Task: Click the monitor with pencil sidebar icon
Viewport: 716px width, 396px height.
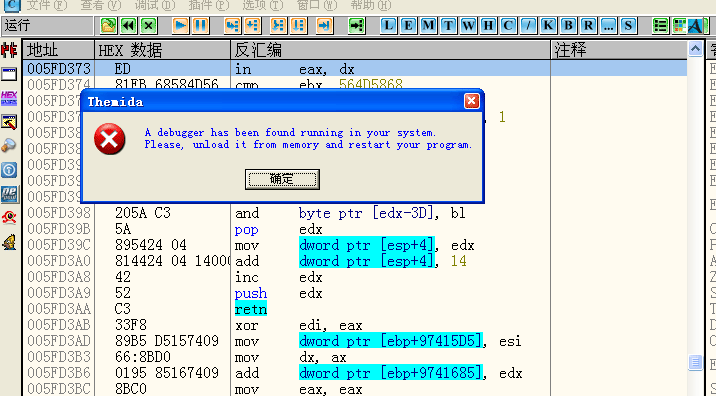Action: tap(9, 122)
